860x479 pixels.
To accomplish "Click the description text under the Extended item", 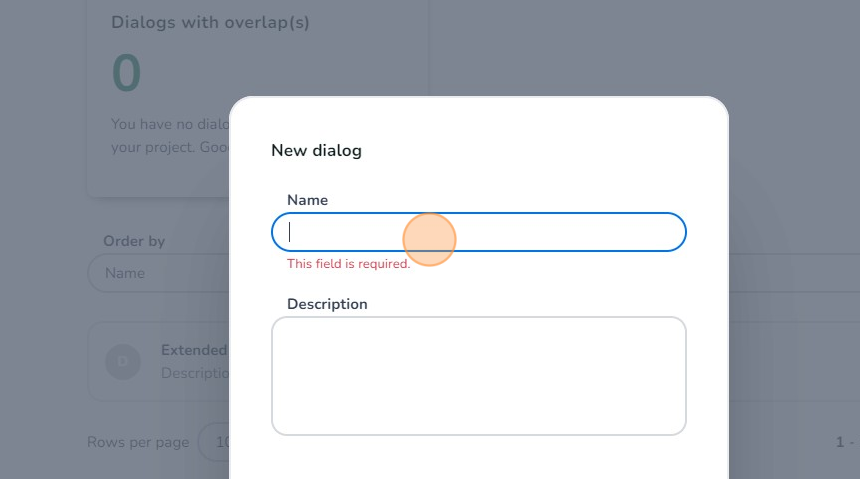I will 195,373.
